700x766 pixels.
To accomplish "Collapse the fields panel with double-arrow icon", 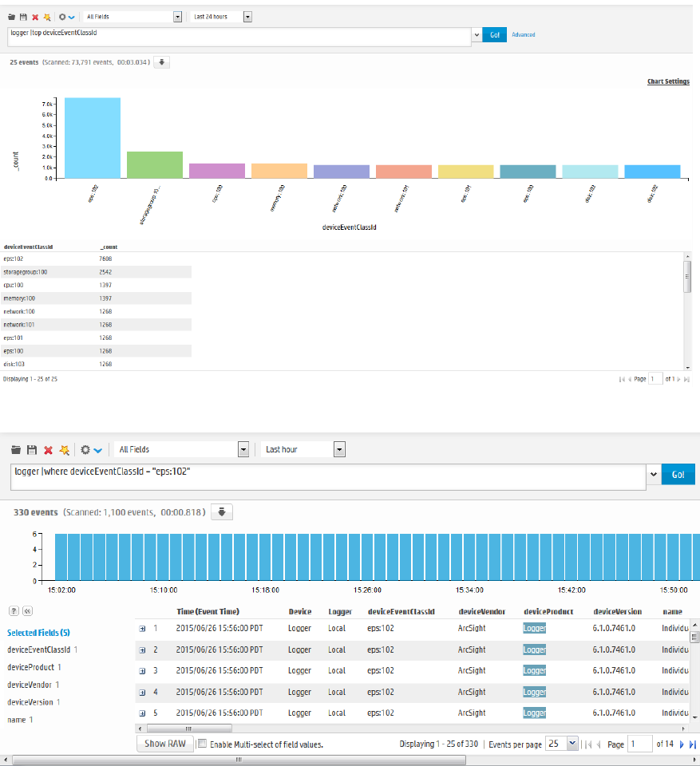I will (x=28, y=610).
